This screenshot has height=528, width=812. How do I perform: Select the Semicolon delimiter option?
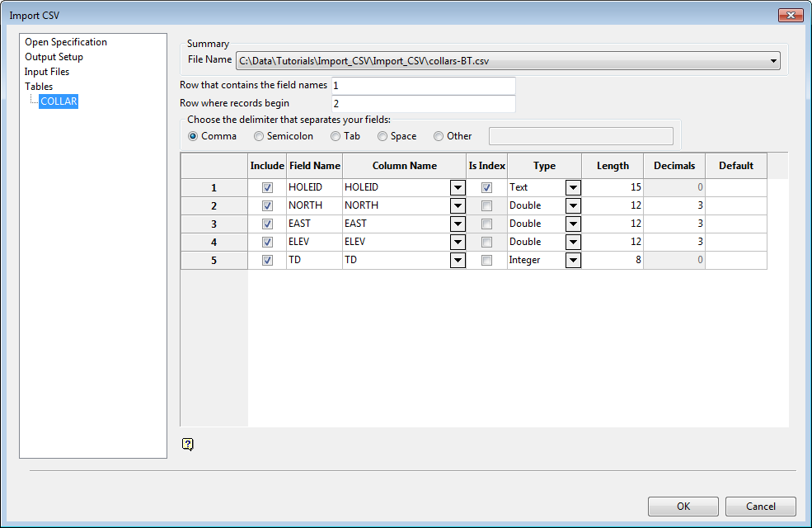(259, 136)
